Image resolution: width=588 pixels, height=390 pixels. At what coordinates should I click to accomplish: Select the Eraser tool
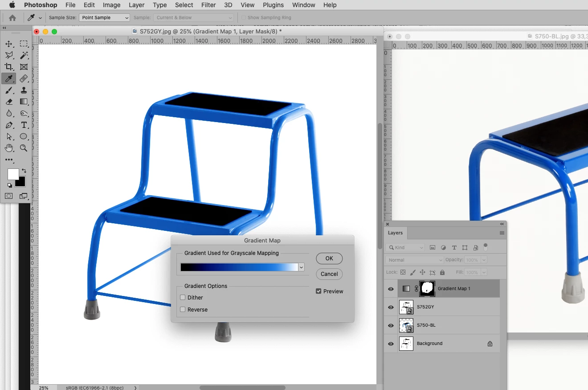(x=8, y=102)
